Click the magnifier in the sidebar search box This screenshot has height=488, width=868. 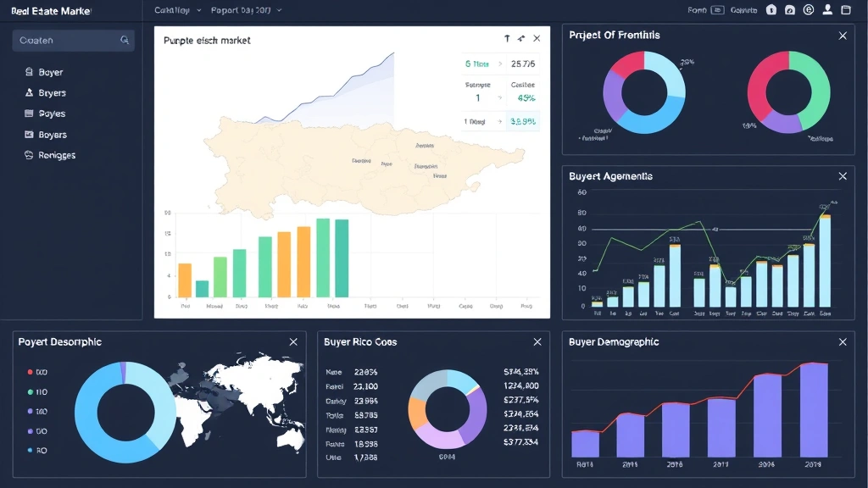(x=125, y=40)
